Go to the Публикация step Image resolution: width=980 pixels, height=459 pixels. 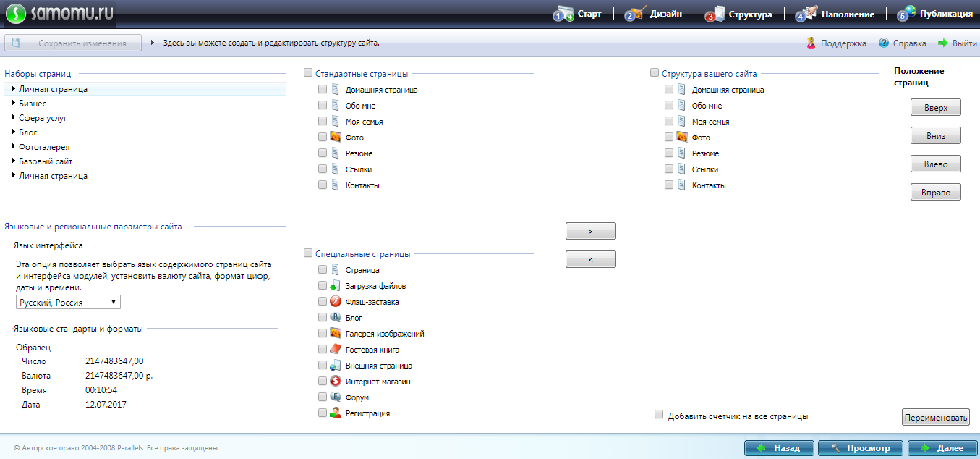point(946,14)
